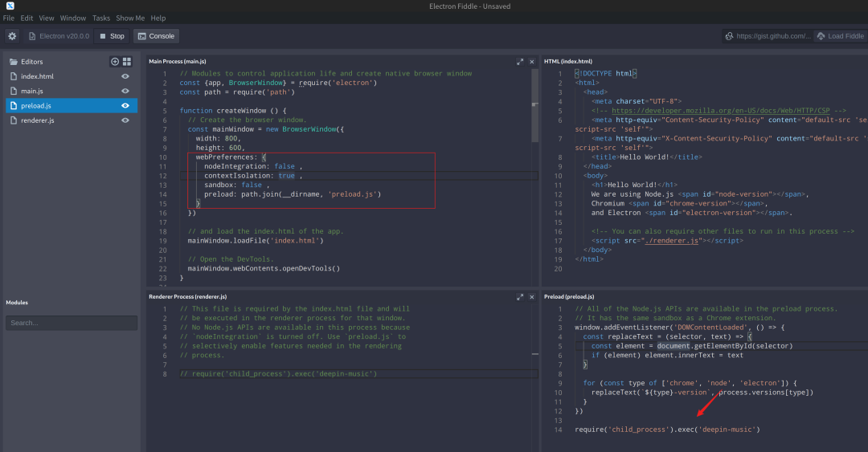
Task: Focus the gist URL input field
Action: (773, 36)
